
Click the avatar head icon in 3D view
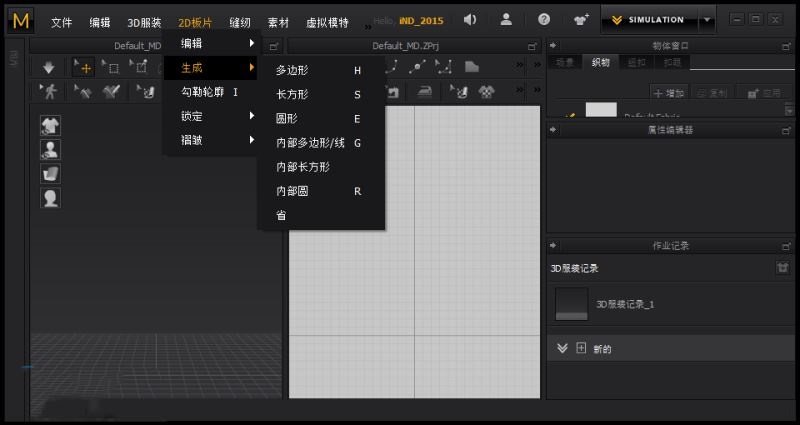pyautogui.click(x=50, y=198)
